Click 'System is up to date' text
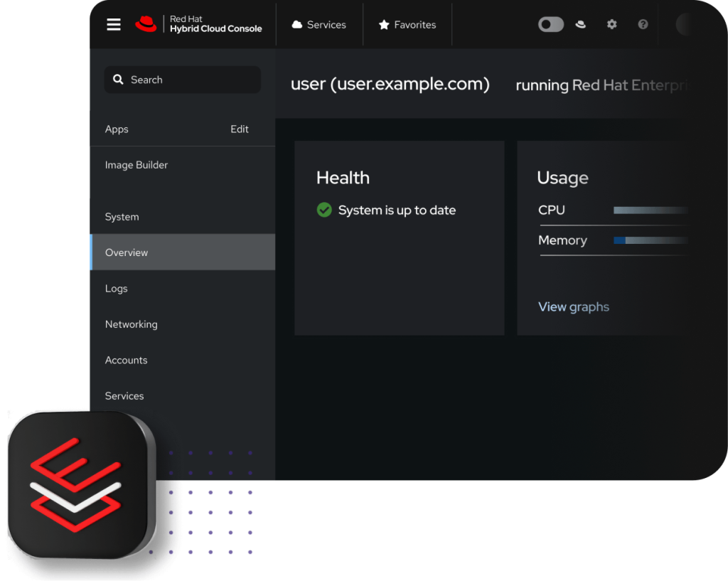Screen dimensions: 728x581 (397, 210)
